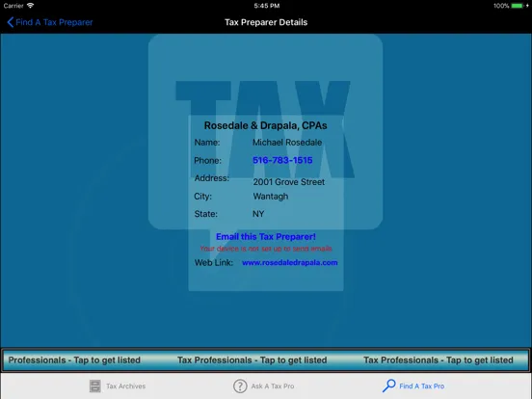This screenshot has height=399, width=532.
Task: Tap Email this Tax Preparer link
Action: pyautogui.click(x=266, y=236)
